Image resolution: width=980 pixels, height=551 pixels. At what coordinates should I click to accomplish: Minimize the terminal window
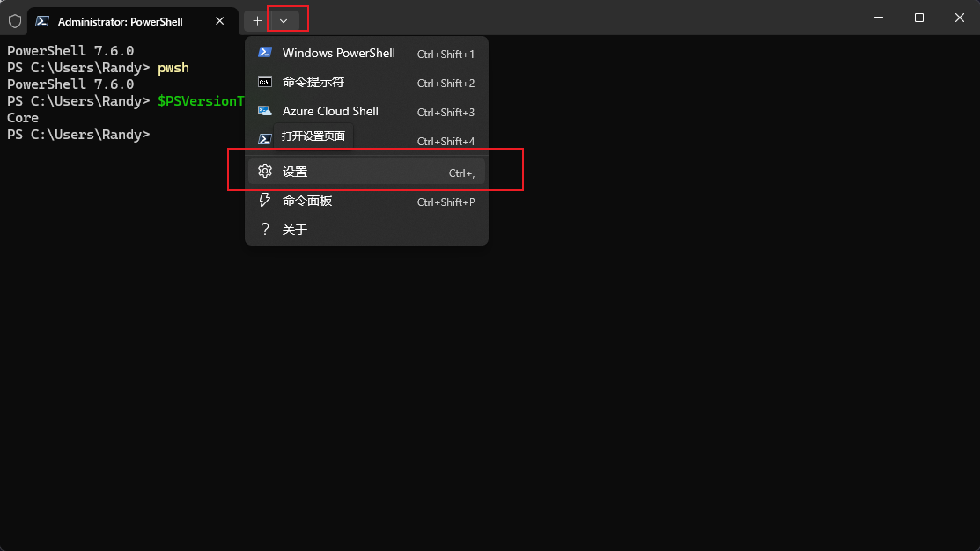[x=879, y=18]
